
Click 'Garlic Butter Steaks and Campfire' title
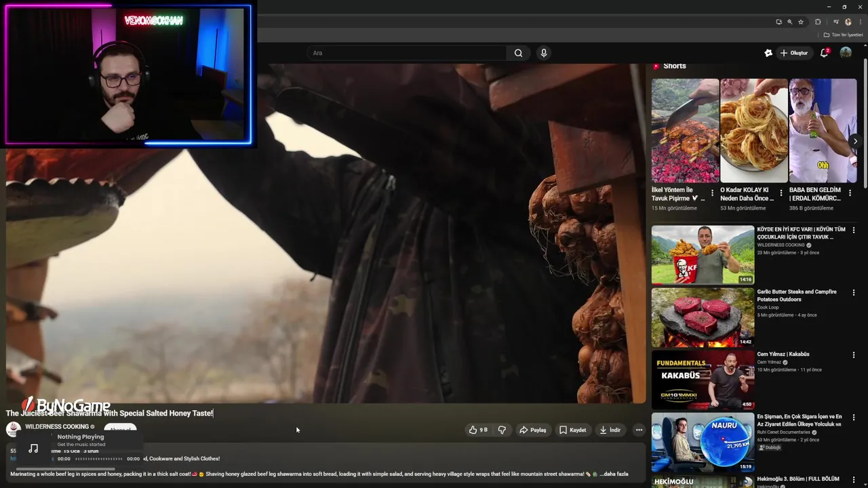pos(797,296)
